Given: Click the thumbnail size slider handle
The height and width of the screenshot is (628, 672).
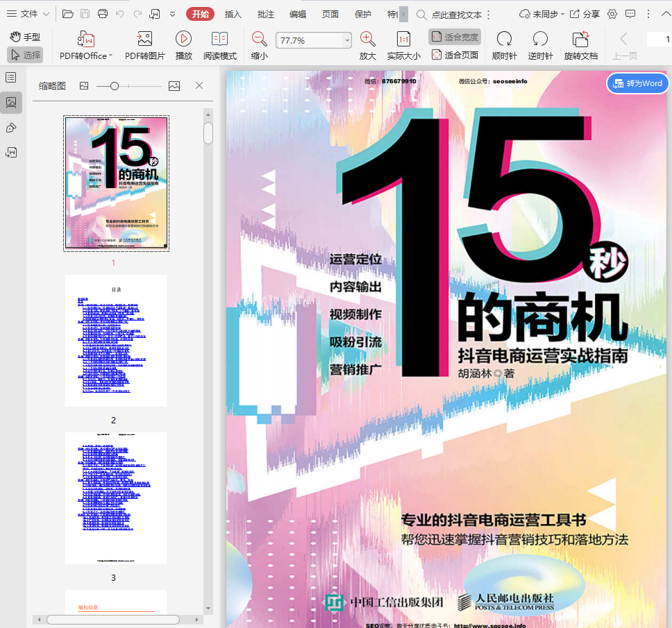Looking at the screenshot, I should coord(115,86).
